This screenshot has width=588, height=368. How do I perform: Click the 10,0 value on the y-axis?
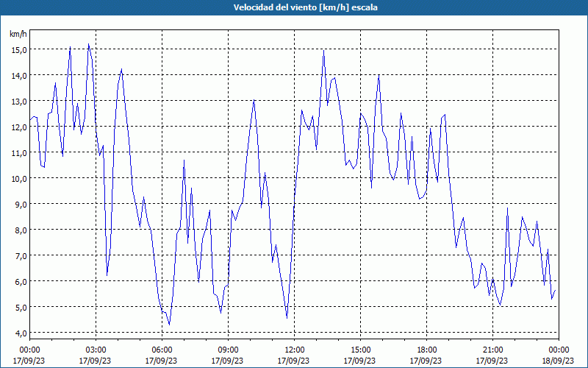(18, 178)
